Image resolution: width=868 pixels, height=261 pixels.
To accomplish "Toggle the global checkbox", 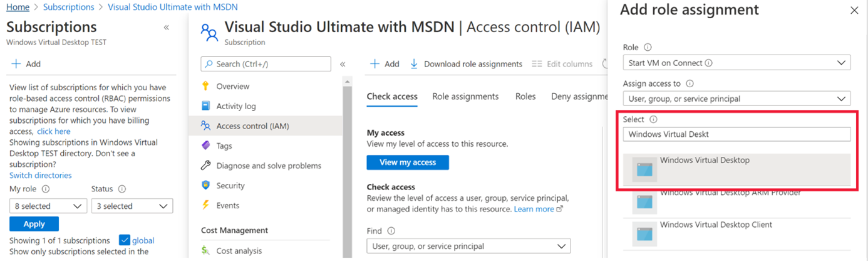I will [124, 240].
